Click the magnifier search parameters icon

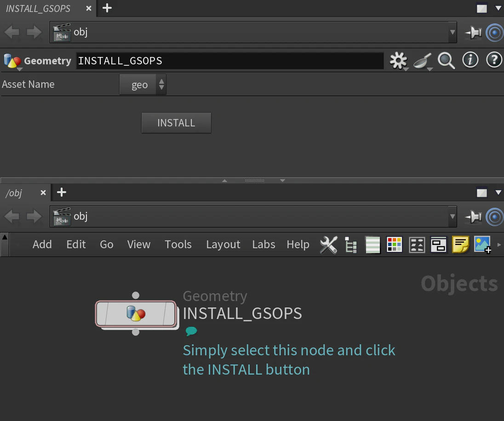[447, 60]
